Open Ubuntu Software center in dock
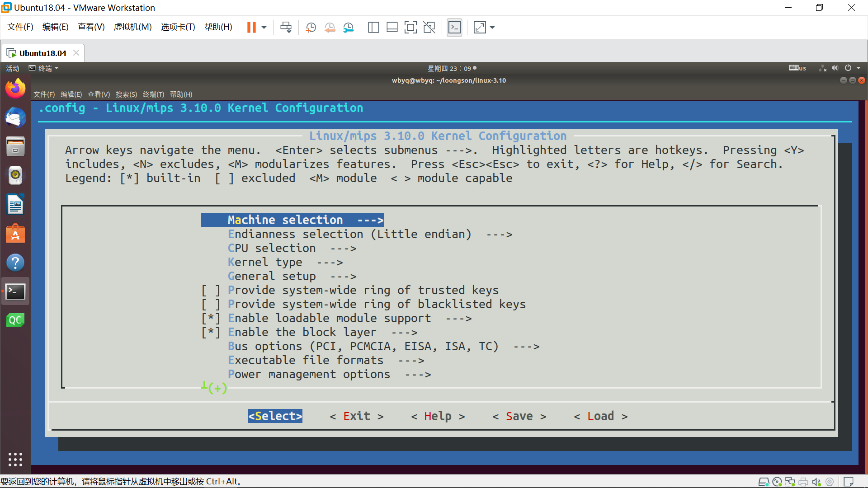 coord(15,234)
